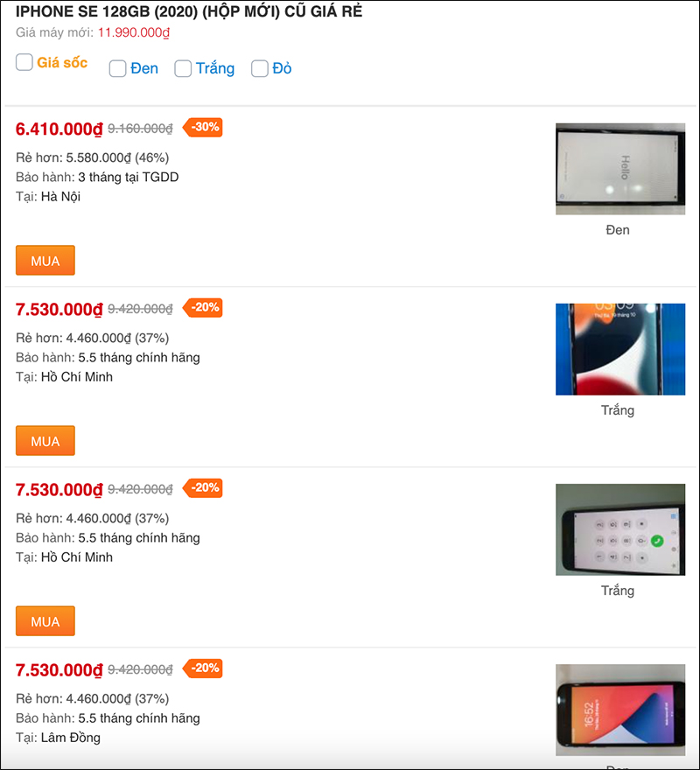View the phone keypad photo thumbnail
700x770 pixels.
click(619, 529)
